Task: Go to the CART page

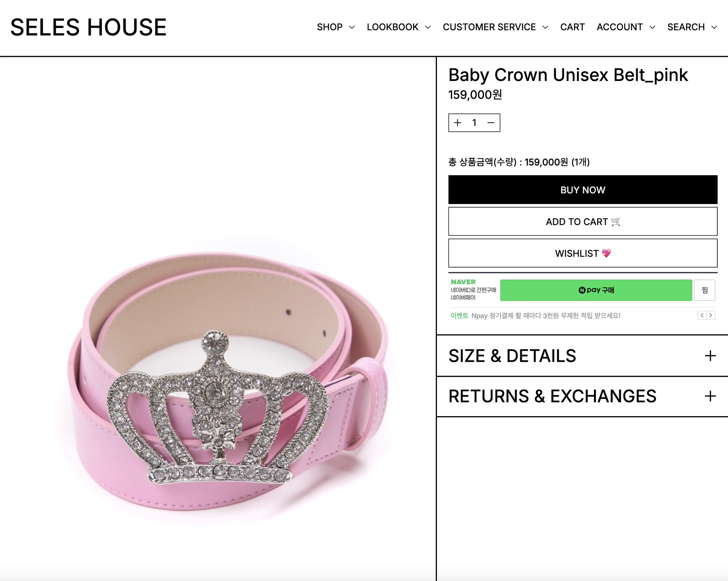Action: (x=572, y=27)
